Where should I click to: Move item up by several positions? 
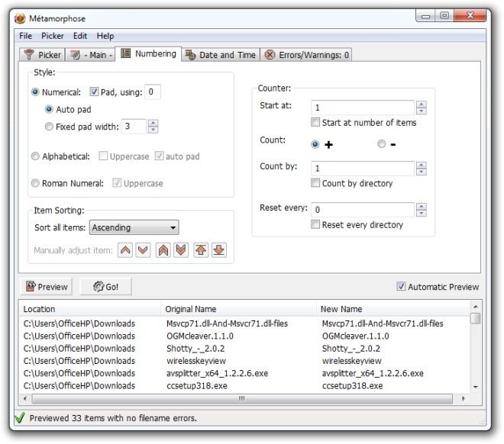click(x=163, y=249)
